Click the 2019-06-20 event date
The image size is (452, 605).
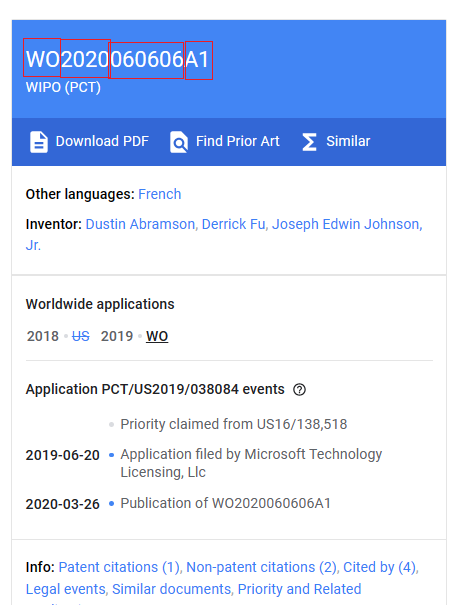coord(63,455)
